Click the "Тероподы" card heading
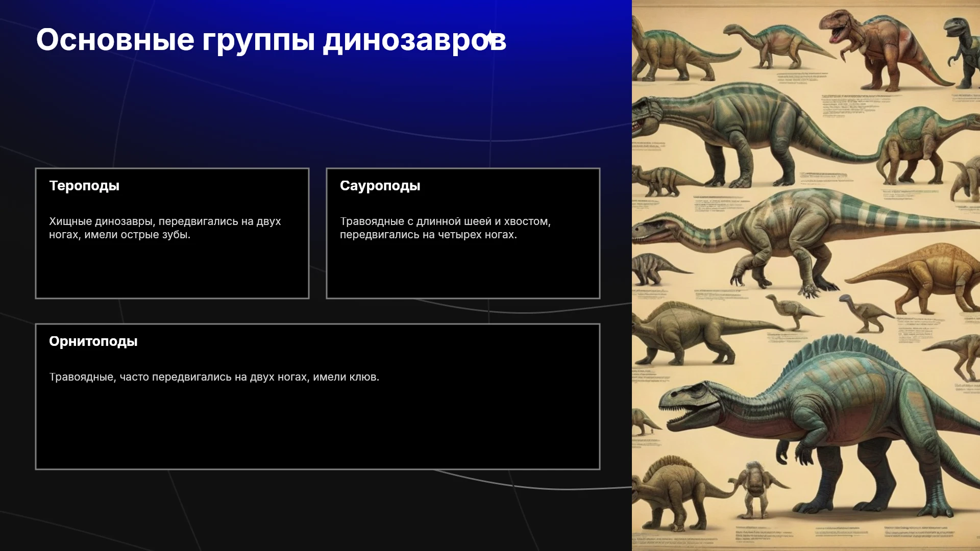 coord(84,186)
